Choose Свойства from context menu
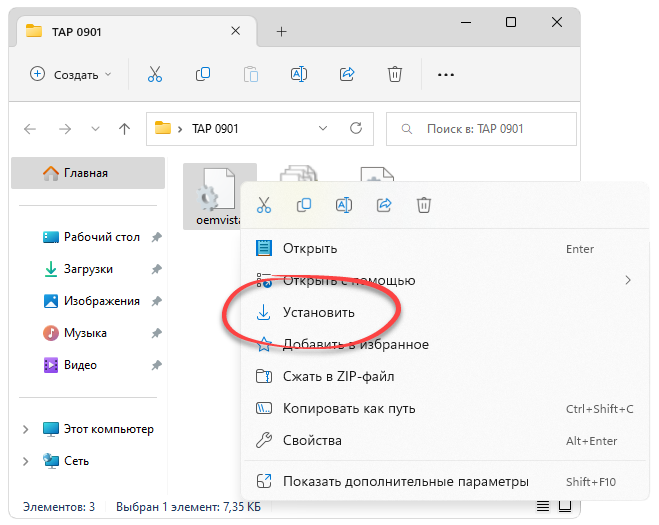This screenshot has height=525, width=659. click(x=312, y=440)
